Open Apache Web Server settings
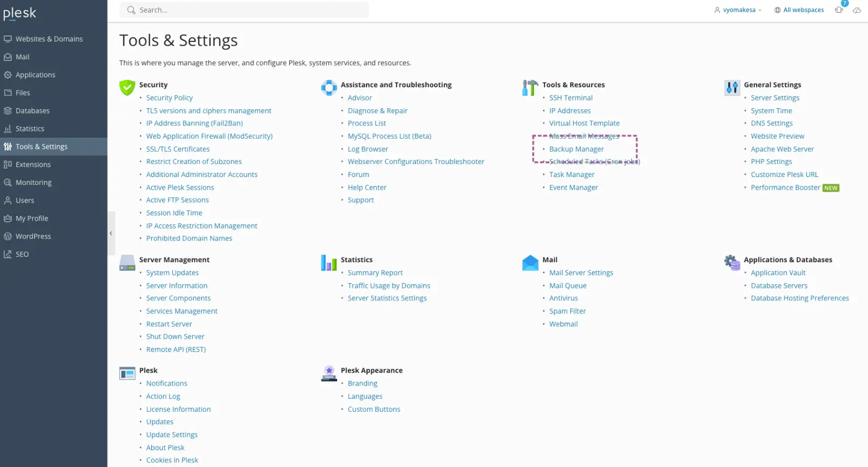This screenshot has width=868, height=467. tap(782, 149)
